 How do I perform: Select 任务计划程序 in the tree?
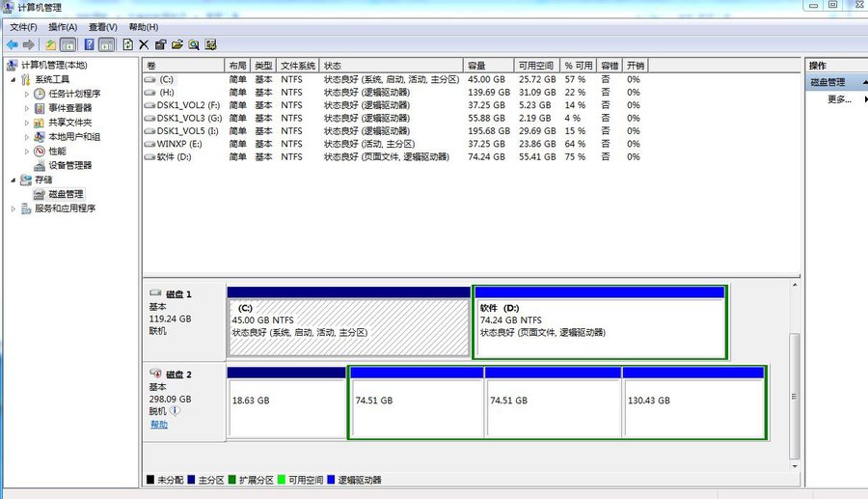click(x=74, y=94)
